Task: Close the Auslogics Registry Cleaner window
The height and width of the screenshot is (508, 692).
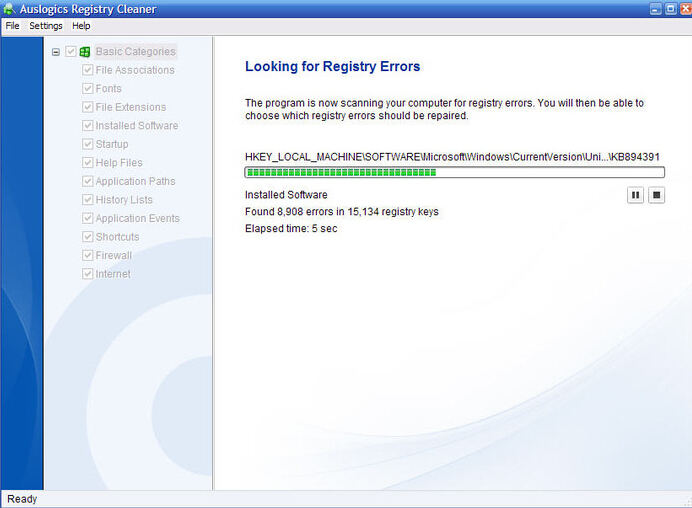Action: click(686, 9)
